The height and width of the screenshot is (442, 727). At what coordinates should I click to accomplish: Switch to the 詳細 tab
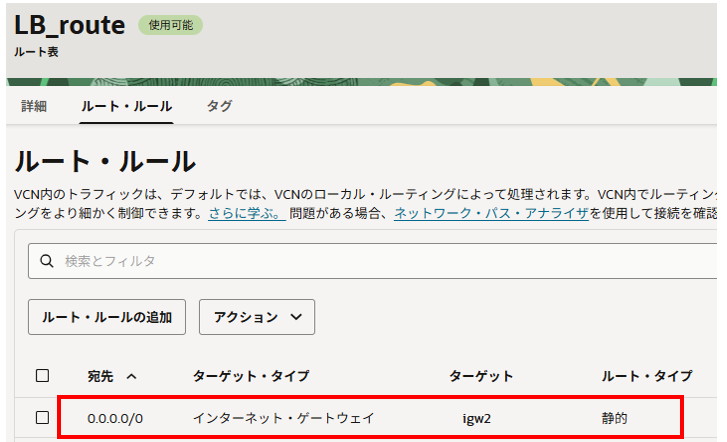(x=33, y=106)
